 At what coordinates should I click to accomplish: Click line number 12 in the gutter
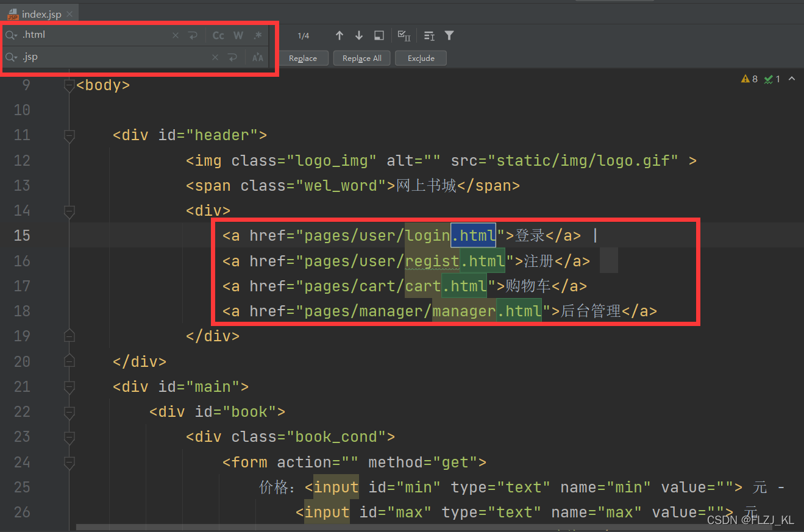[22, 161]
